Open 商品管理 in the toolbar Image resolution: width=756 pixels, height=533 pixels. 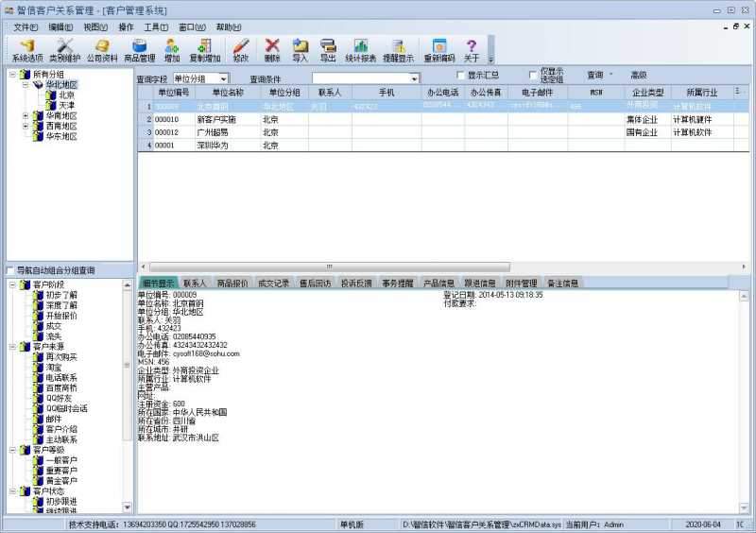[139, 50]
